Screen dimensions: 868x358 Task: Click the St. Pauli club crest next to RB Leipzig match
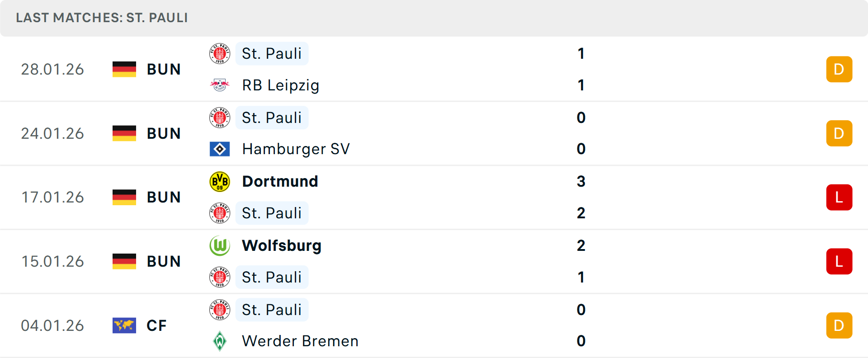(x=220, y=53)
